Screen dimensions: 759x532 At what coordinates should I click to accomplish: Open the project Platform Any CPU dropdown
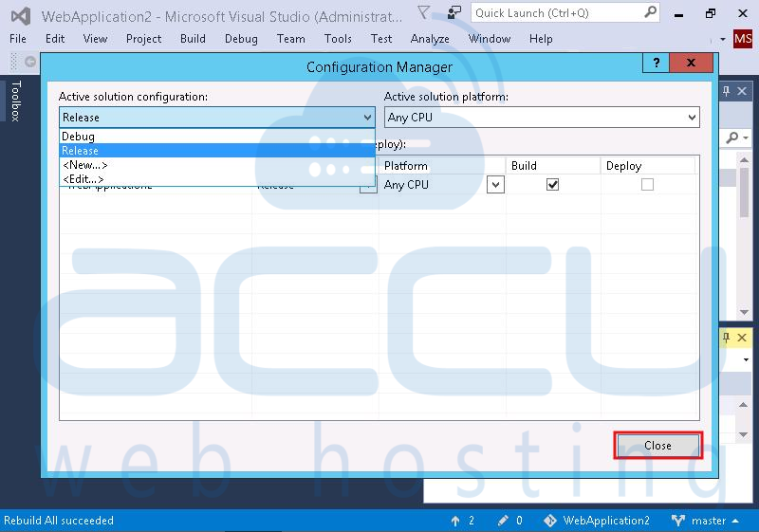(495, 185)
